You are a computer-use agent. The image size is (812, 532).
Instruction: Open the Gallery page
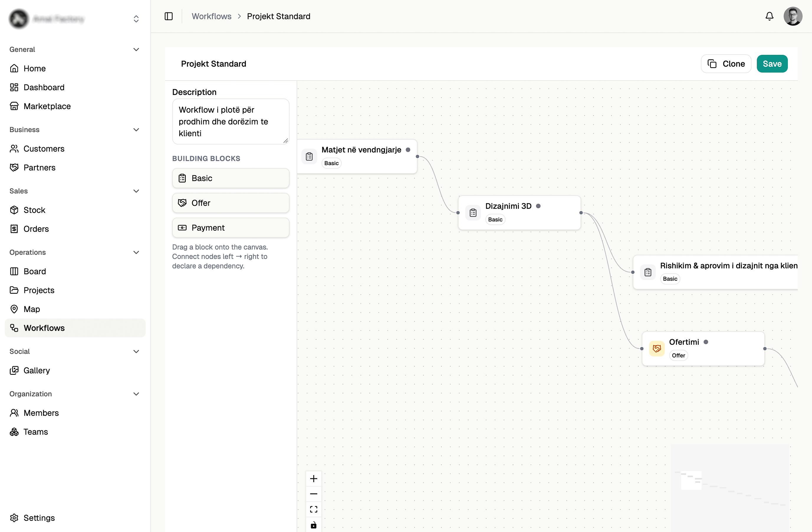click(75, 370)
